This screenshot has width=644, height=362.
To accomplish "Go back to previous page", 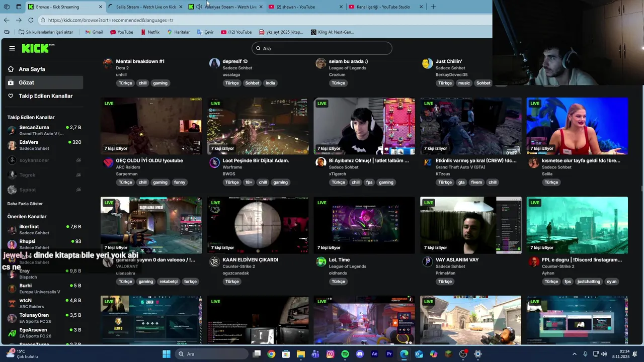I will pos(7,20).
